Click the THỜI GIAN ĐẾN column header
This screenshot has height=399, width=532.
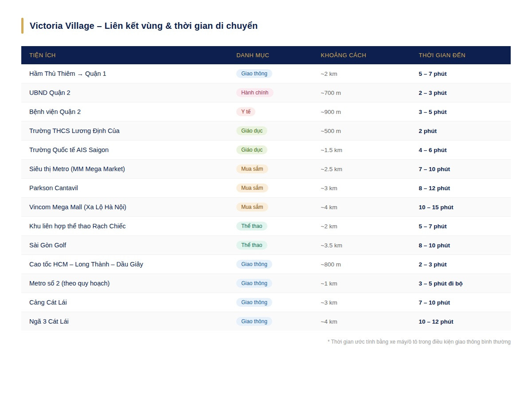[442, 55]
